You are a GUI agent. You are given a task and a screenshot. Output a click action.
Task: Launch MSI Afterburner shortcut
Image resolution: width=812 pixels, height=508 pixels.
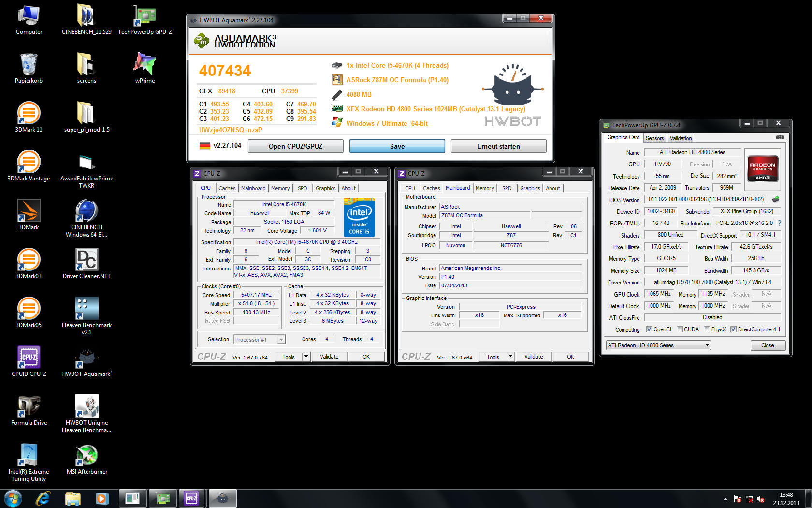(x=87, y=460)
